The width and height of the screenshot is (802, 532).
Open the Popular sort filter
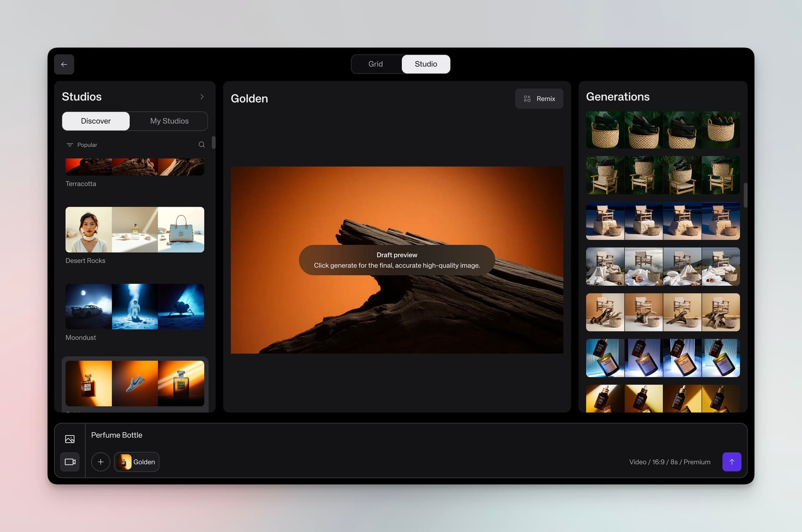pyautogui.click(x=82, y=145)
